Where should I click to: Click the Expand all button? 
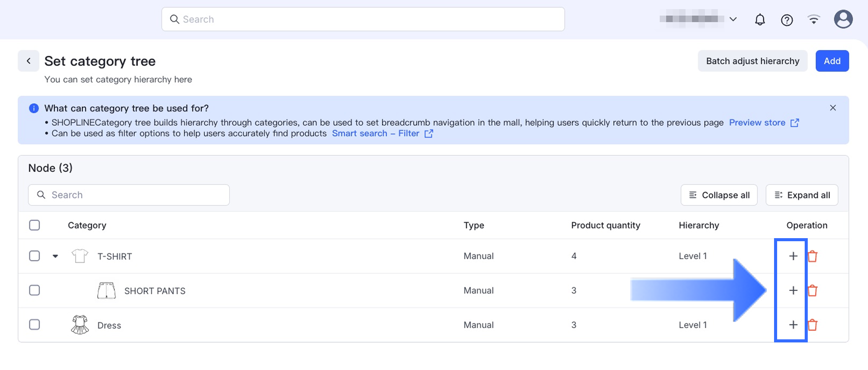pos(802,195)
